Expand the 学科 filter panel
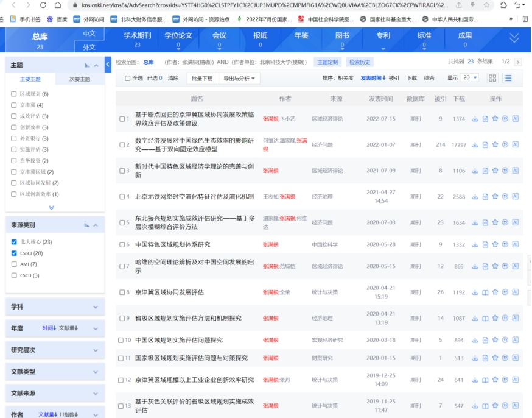The height and width of the screenshot is (418, 532). (x=54, y=307)
